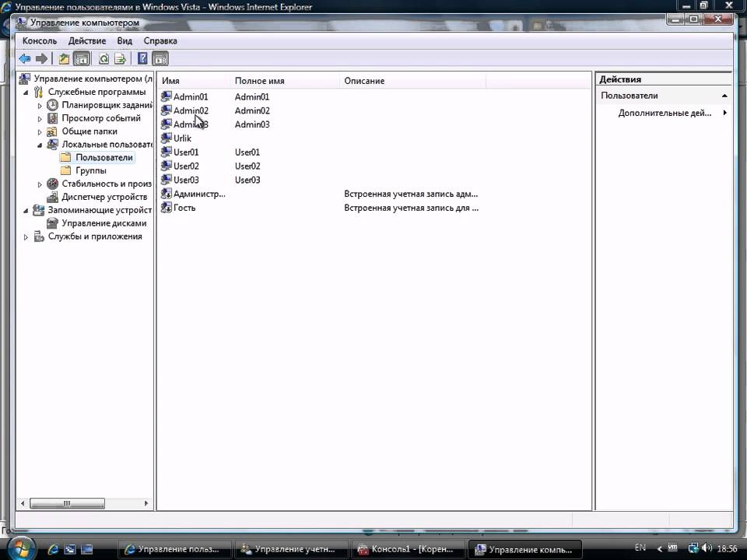The width and height of the screenshot is (747, 560).
Task: Launch Internet Explorer from quick launch
Action: pos(54,549)
